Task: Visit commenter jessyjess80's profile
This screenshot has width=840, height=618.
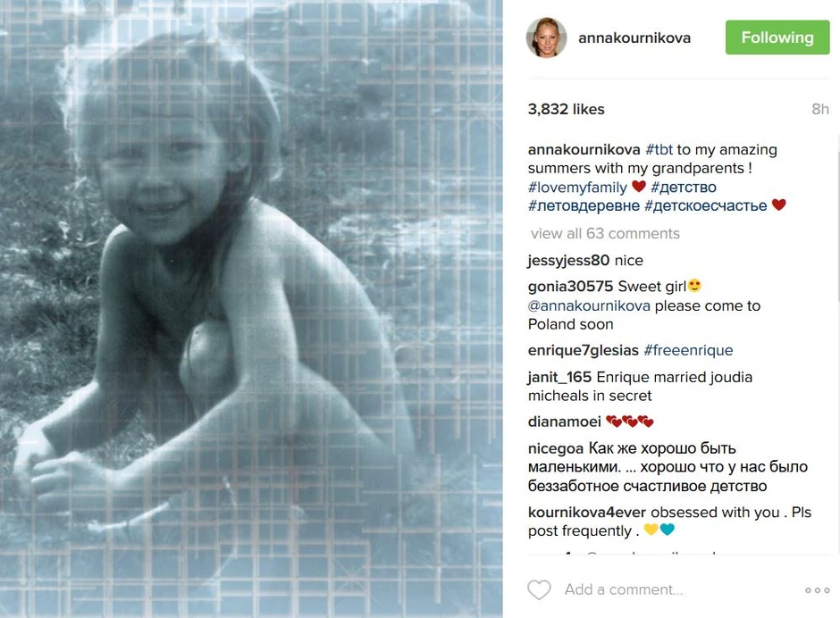Action: coord(568,260)
